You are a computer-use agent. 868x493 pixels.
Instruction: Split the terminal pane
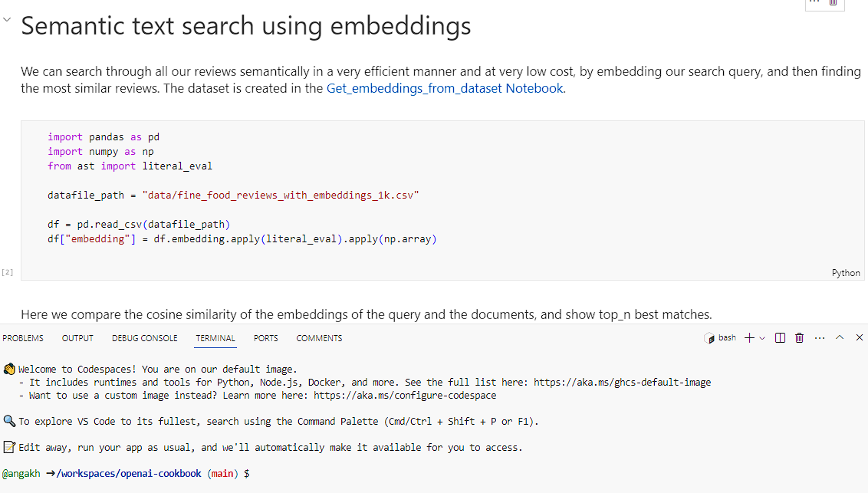point(780,338)
